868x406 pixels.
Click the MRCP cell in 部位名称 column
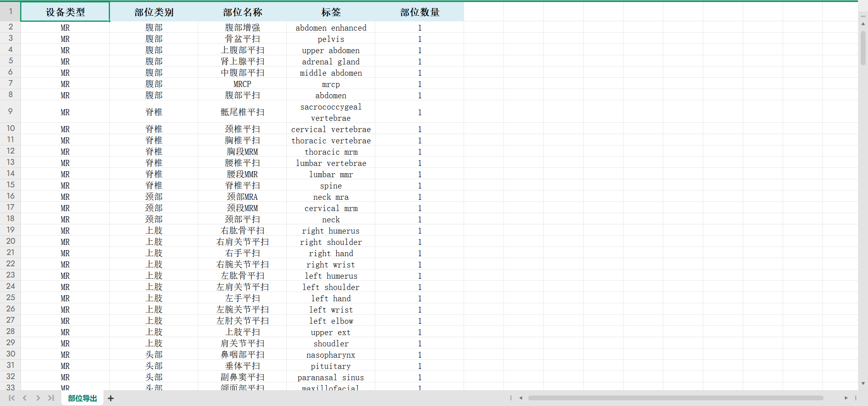242,84
